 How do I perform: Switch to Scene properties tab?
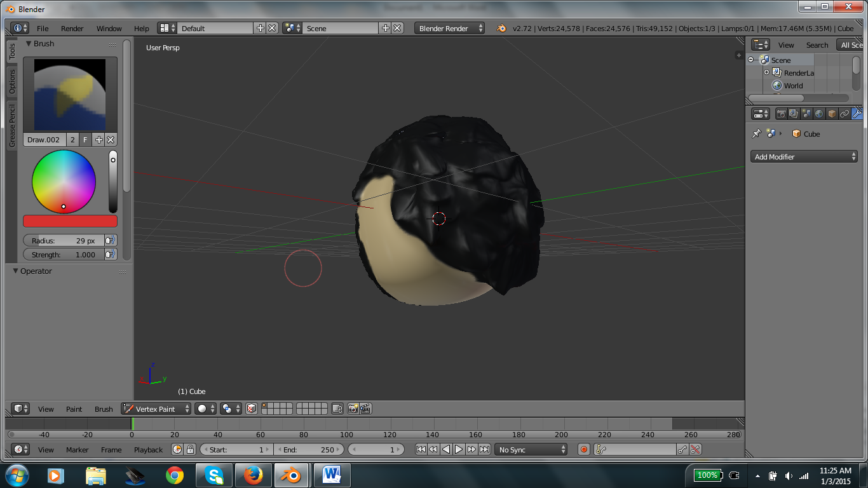click(x=806, y=114)
